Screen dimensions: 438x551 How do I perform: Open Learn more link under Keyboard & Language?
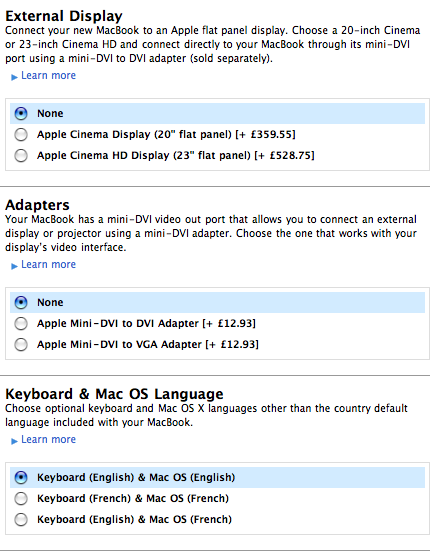[49, 439]
